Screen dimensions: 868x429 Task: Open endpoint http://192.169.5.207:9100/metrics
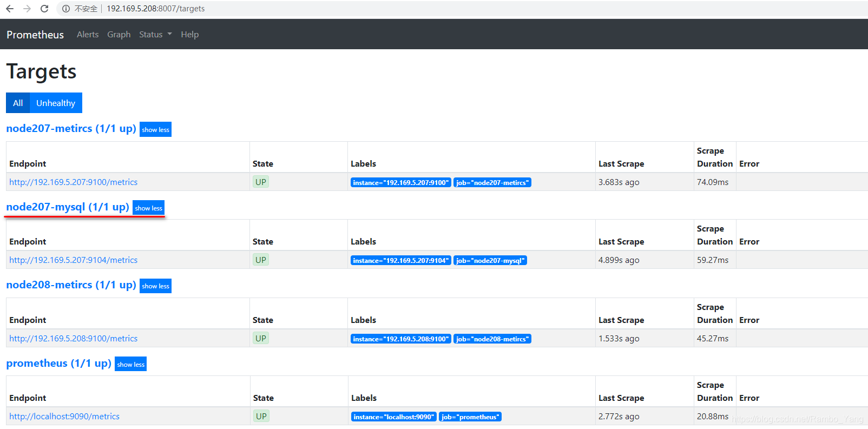click(73, 182)
